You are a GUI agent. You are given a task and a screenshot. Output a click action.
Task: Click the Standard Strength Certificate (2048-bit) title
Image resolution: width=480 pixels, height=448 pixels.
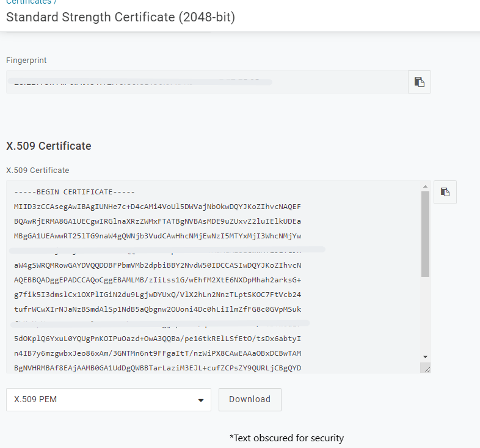coord(121,17)
